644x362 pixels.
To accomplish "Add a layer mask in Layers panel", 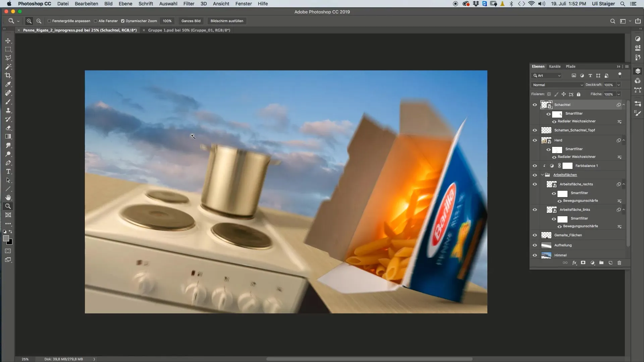I will [583, 263].
